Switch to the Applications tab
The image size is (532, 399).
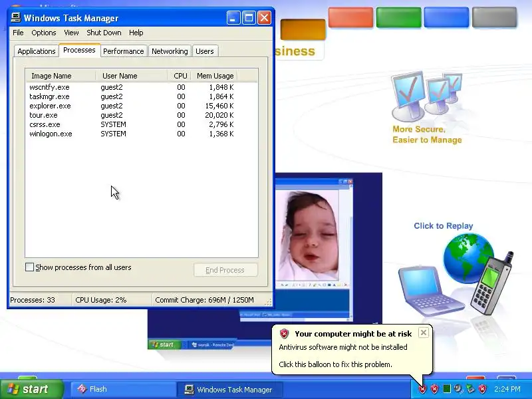click(x=37, y=51)
